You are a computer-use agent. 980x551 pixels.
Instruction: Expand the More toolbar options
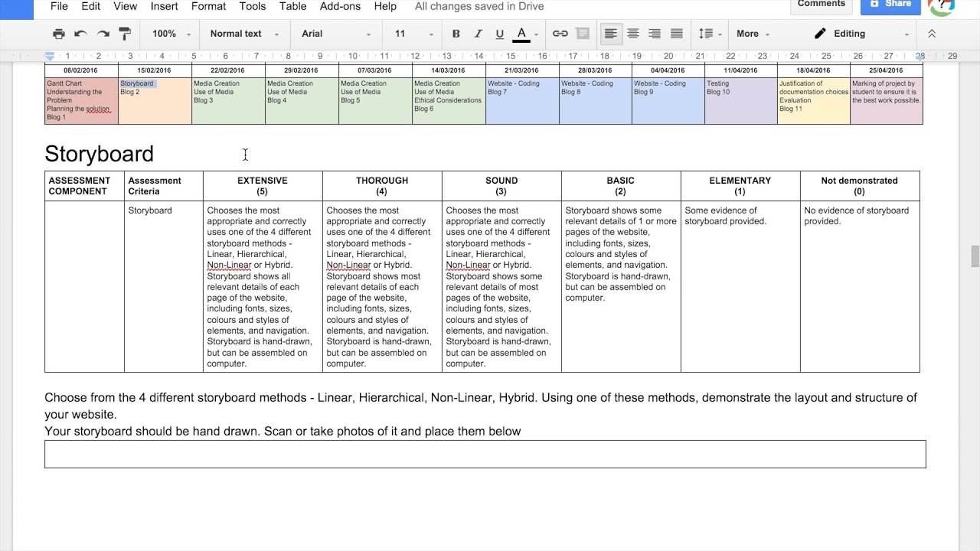coord(753,34)
